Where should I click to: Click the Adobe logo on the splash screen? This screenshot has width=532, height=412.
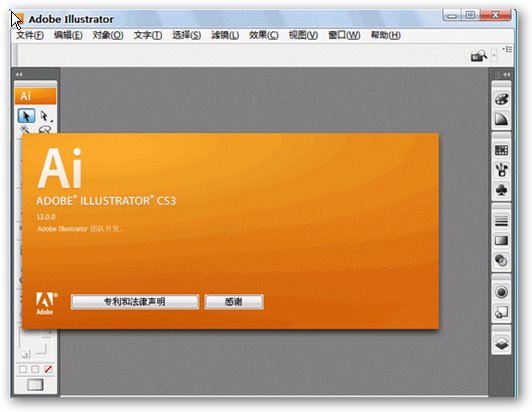tap(46, 303)
